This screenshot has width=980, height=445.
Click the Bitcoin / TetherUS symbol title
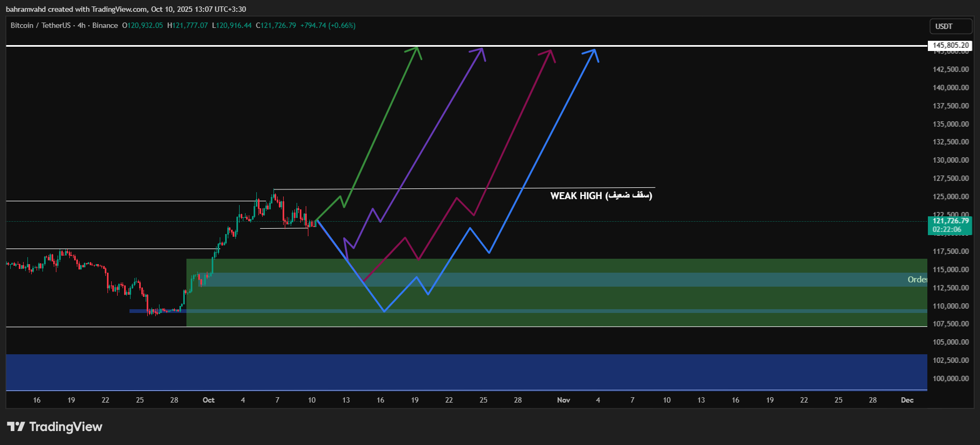40,25
